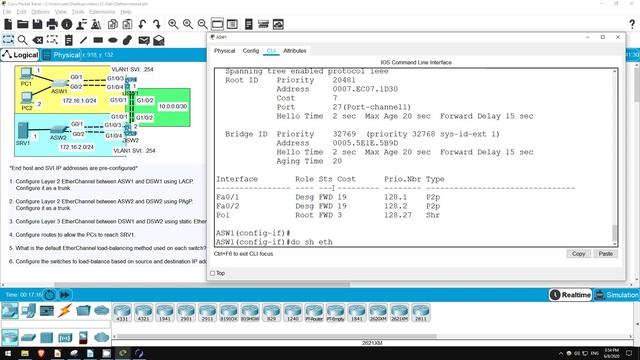Open a file using the folder icon

click(22, 24)
